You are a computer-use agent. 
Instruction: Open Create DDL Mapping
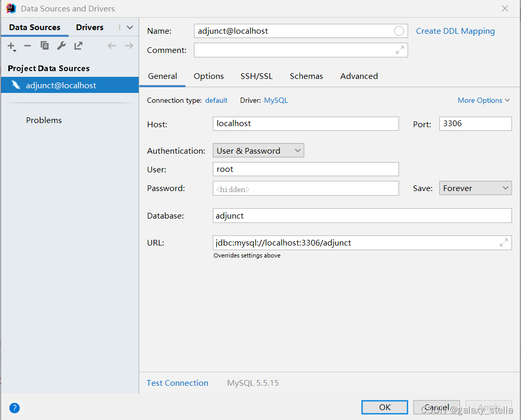(x=455, y=31)
